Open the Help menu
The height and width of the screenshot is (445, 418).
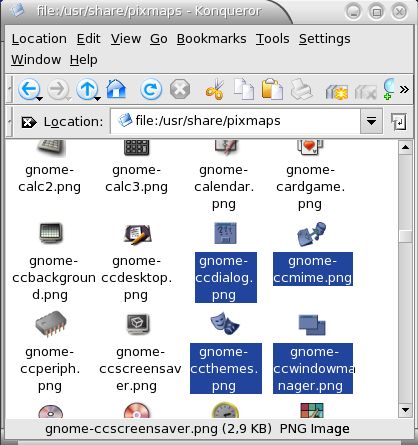tap(84, 60)
